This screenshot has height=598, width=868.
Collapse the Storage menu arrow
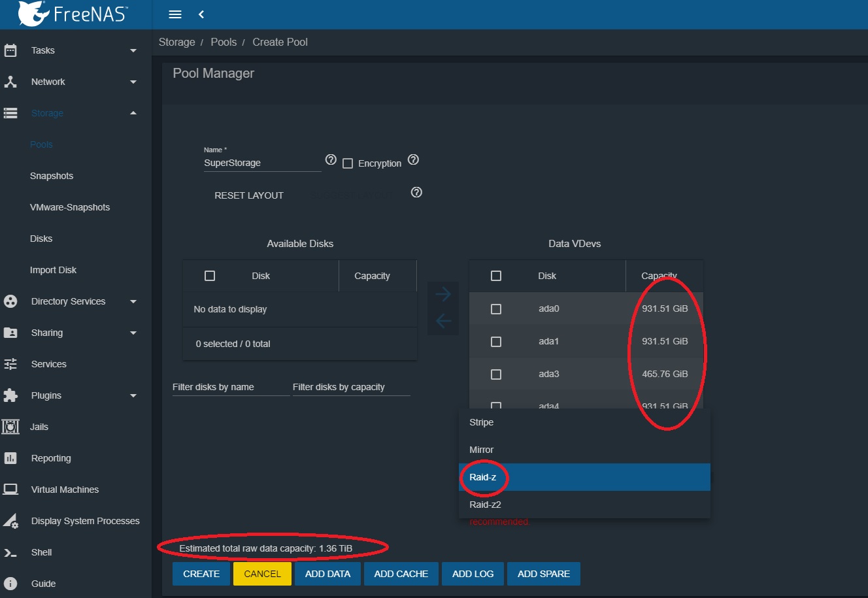(133, 113)
